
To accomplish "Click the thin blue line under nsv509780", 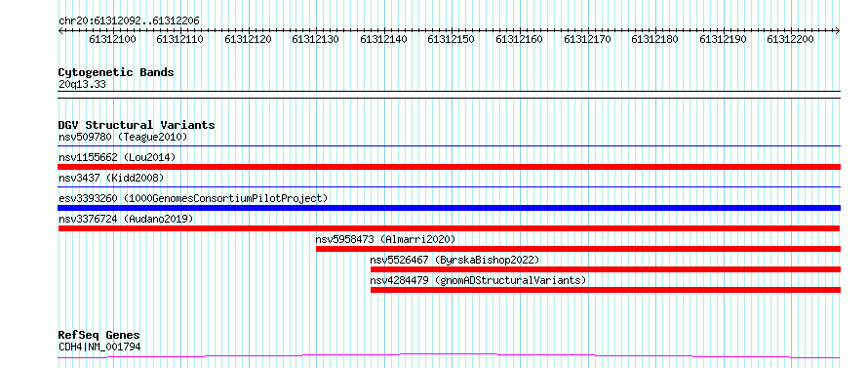I will click(x=449, y=145).
